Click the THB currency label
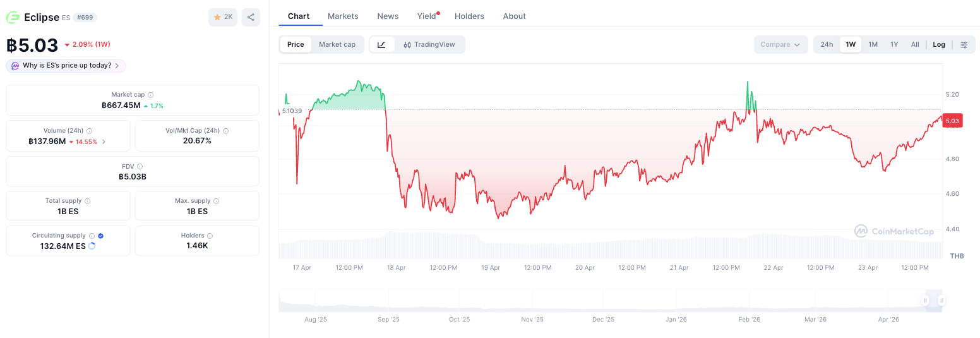980x338 pixels. (957, 256)
